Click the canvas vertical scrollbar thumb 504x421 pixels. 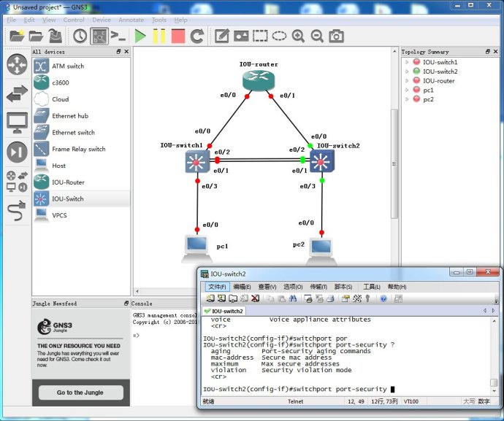point(394,164)
